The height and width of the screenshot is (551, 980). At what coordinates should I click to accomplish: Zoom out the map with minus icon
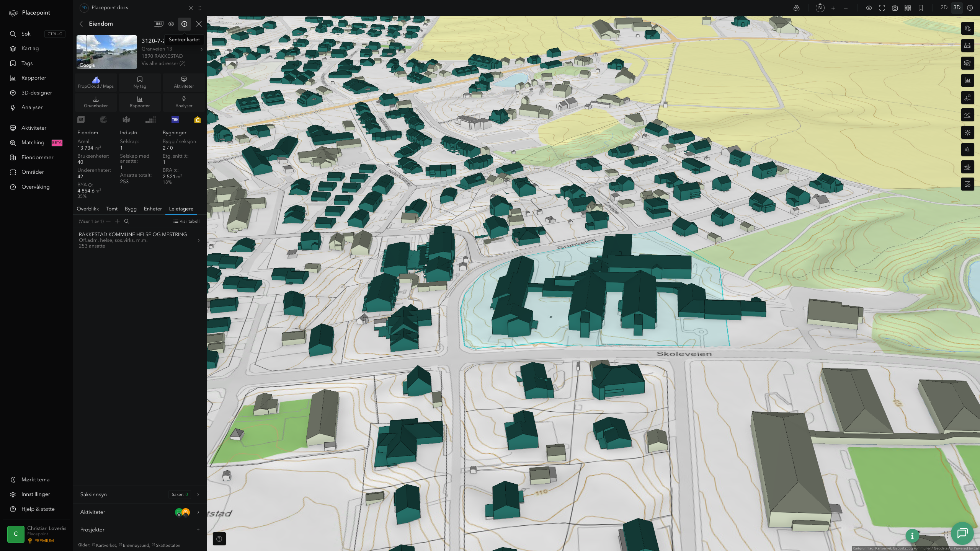pos(846,8)
